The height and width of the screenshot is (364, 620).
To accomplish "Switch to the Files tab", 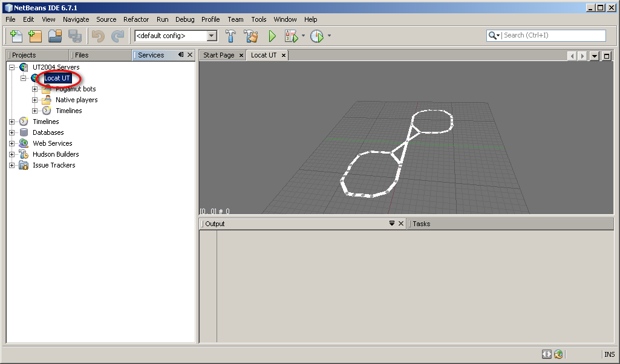I will pos(100,55).
